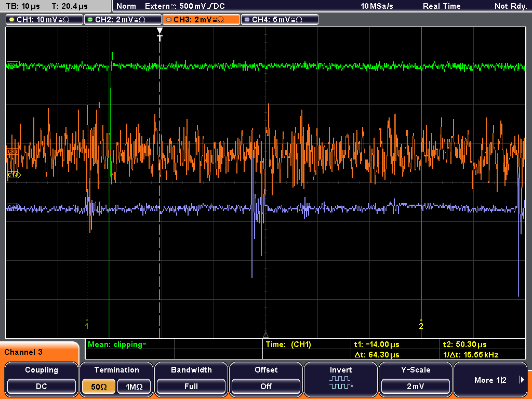The width and height of the screenshot is (532, 399).
Task: Click the Real Time acquisition label
Action: (442, 6)
